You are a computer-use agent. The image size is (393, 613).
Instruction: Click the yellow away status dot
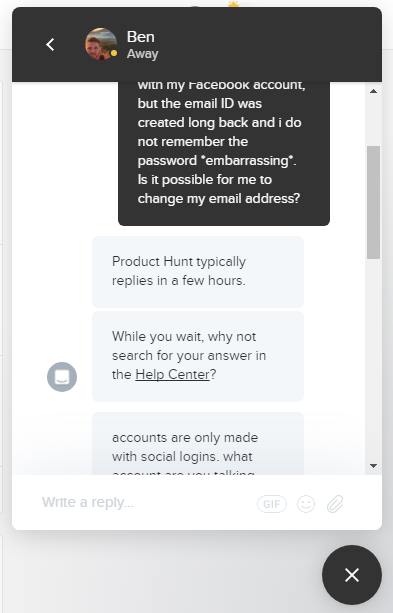(114, 53)
